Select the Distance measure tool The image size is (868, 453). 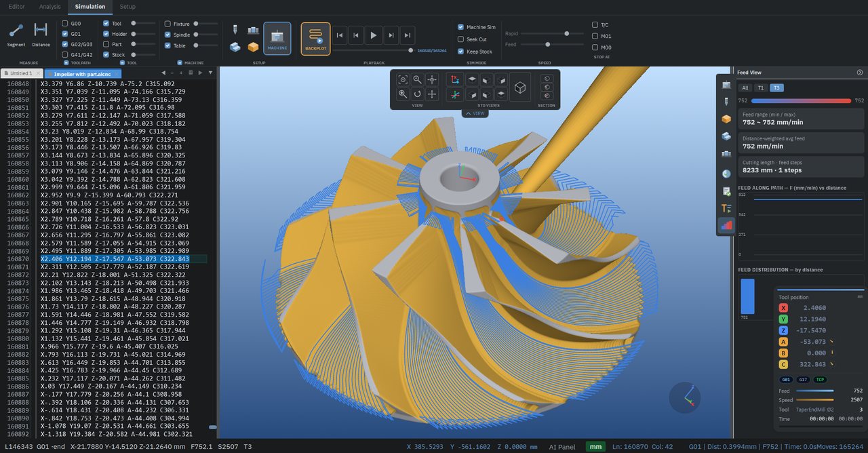pos(41,35)
